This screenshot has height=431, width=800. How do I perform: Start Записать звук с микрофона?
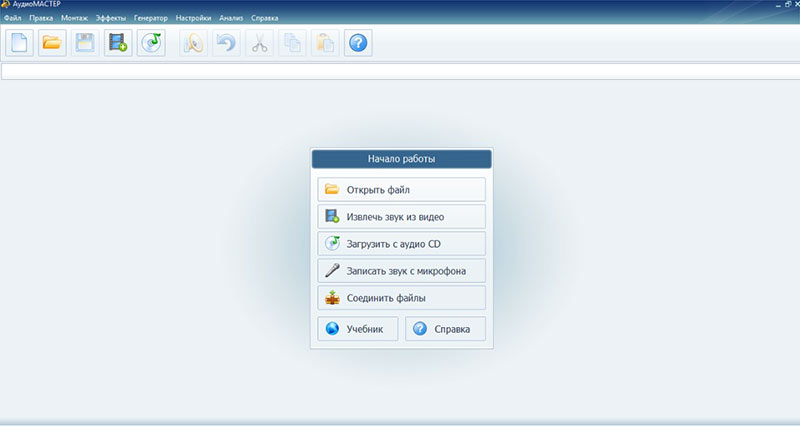pos(402,270)
